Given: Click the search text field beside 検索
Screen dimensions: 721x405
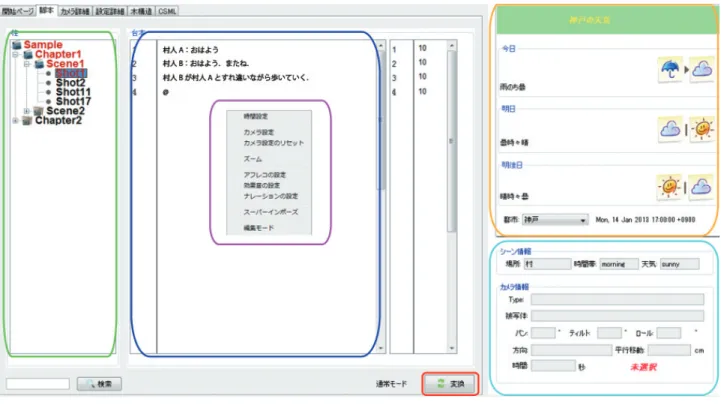Looking at the screenshot, I should point(38,384).
